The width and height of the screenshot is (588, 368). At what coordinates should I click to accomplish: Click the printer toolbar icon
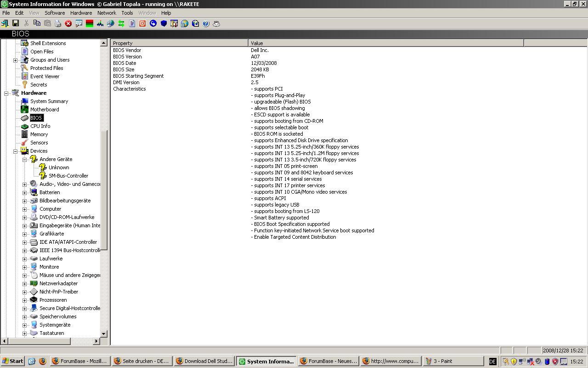[x=58, y=23]
